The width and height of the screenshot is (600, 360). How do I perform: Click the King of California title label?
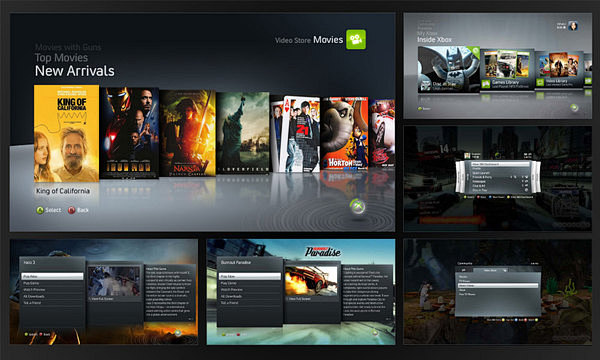coord(63,191)
